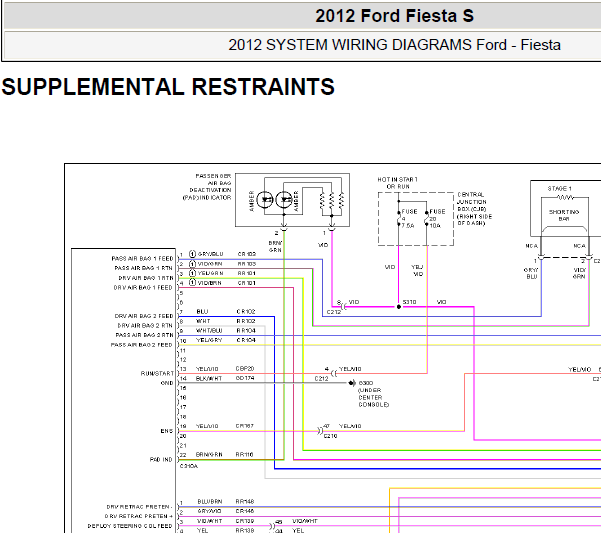Click the PAD IND pin label

point(161,460)
